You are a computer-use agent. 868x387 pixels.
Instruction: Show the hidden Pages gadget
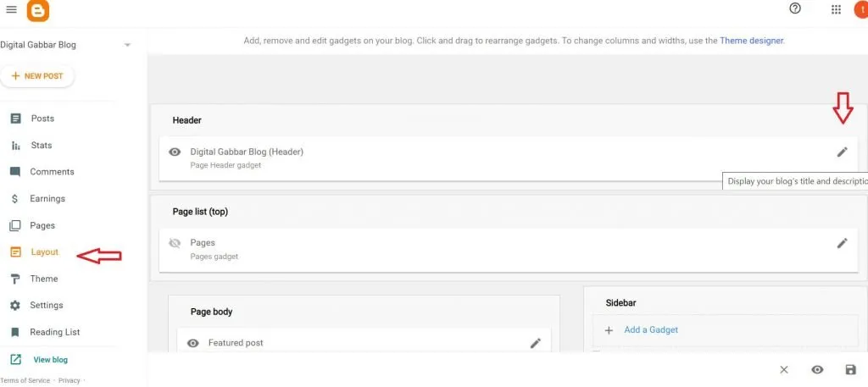coord(175,243)
